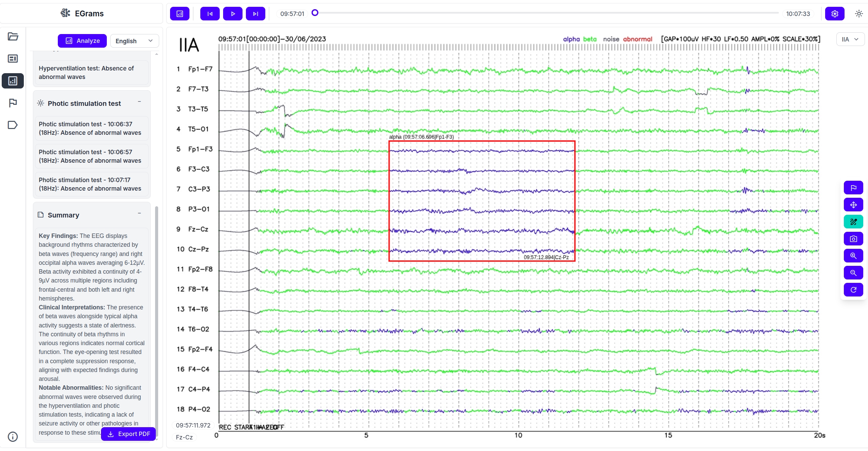This screenshot has height=451, width=868.
Task: Open the info icon at bottom left
Action: pyautogui.click(x=13, y=437)
